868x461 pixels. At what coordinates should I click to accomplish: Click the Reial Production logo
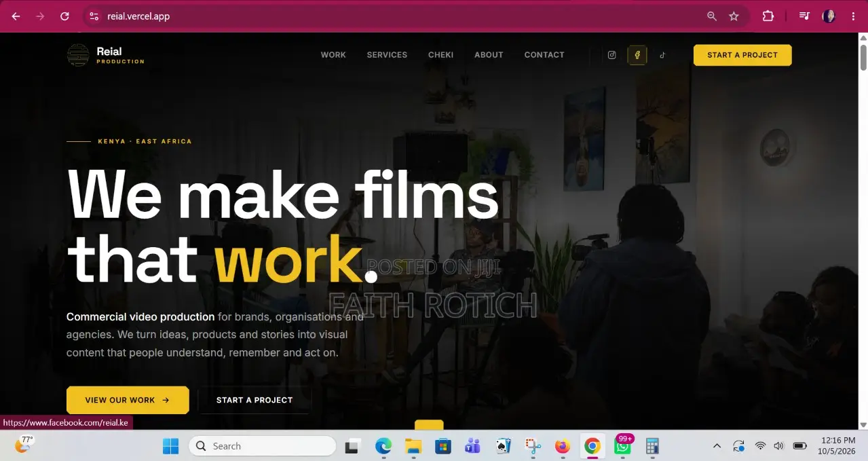106,55
